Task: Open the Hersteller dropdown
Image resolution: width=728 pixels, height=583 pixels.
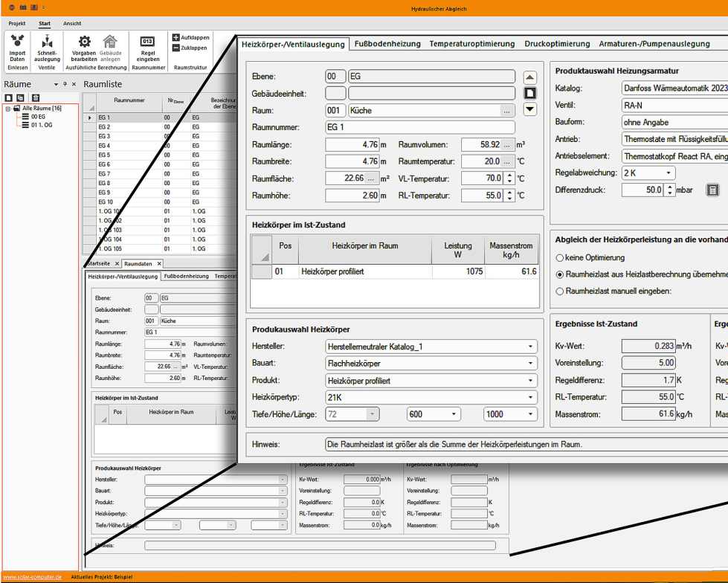Action: coord(531,347)
